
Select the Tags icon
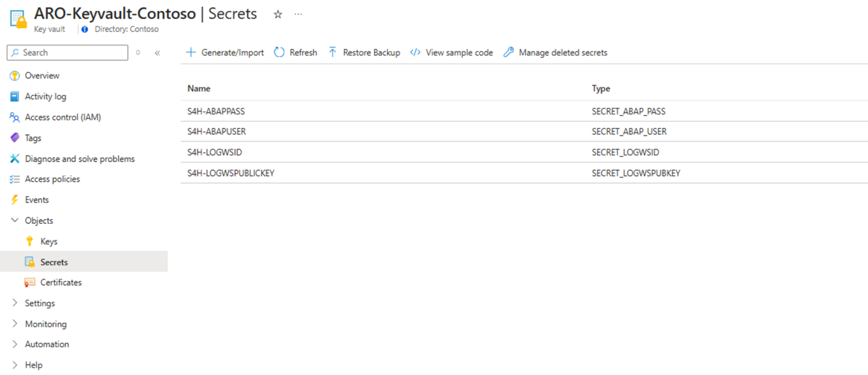[14, 137]
